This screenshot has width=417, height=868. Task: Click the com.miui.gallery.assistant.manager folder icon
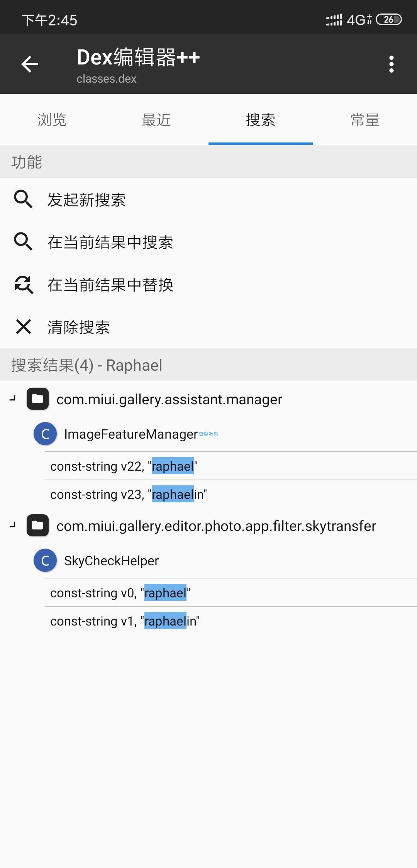tap(37, 399)
